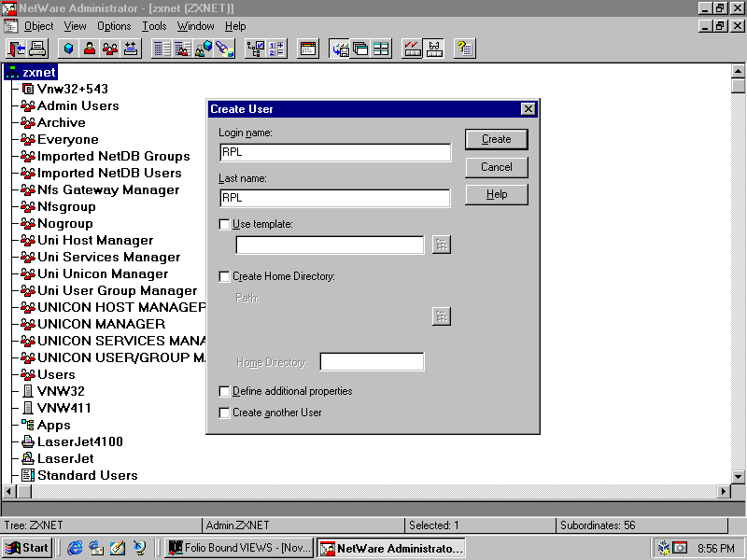Screen dimensions: 747x560
Task: Click home directory Path browse button
Action: [x=441, y=316]
